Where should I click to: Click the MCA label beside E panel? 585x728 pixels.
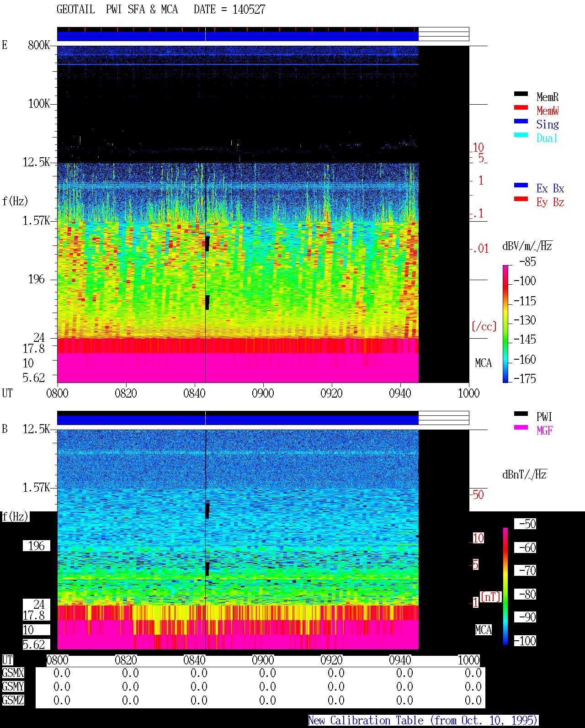483,363
